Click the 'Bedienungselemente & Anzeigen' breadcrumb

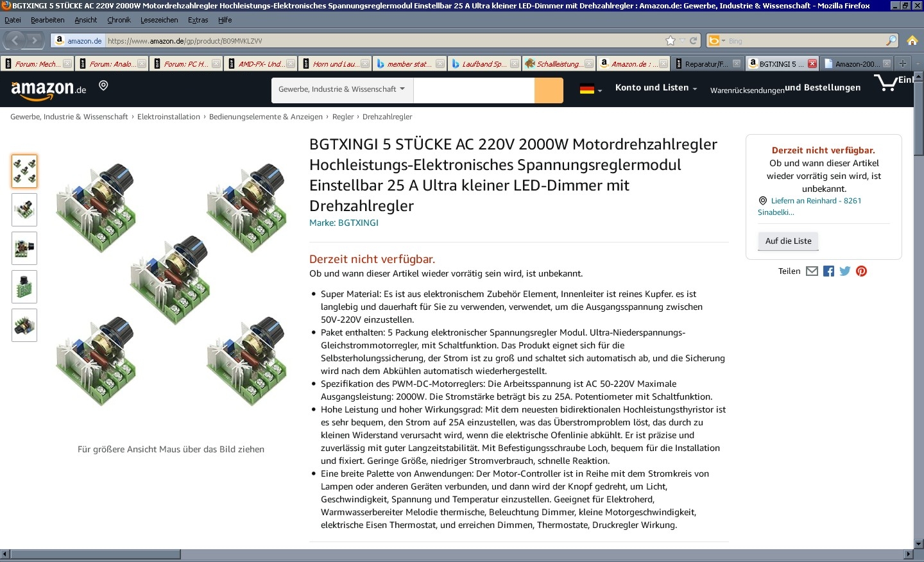coord(266,117)
